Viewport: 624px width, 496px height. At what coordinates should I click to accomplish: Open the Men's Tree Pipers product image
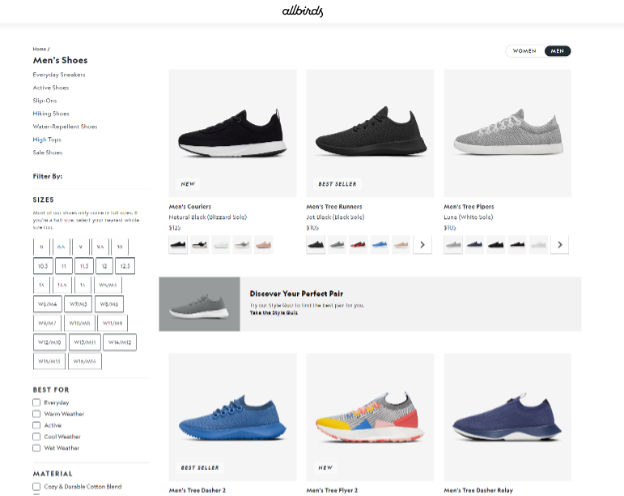507,134
